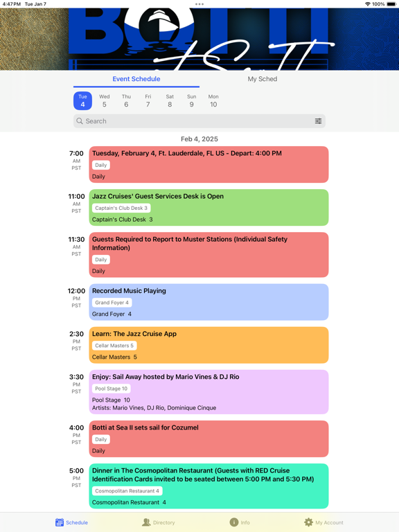Viewport: 399px width, 532px height.
Task: Tap the 11:30 AM PST time label
Action: [x=76, y=247]
